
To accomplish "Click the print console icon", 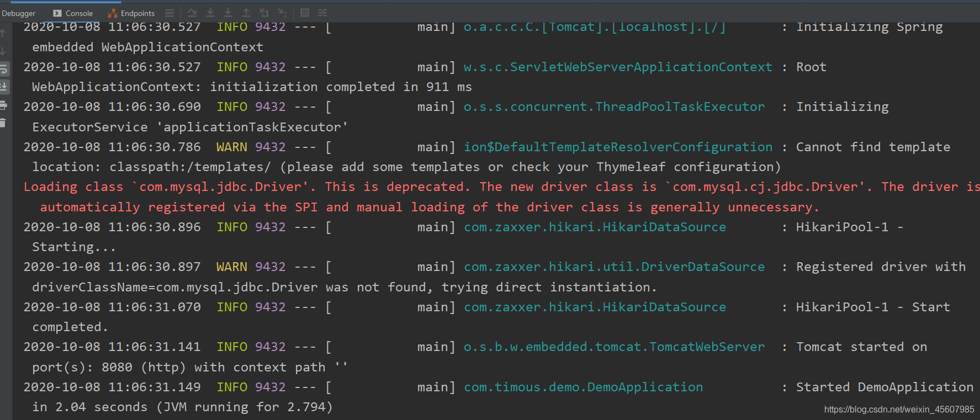I will click(3, 105).
